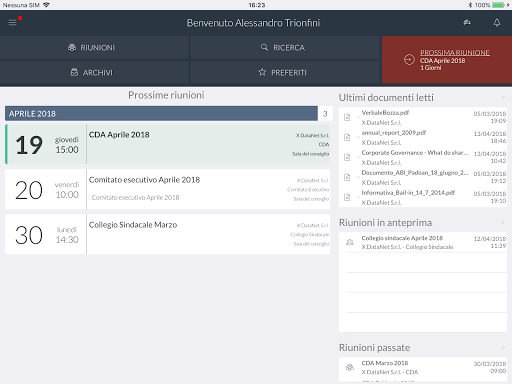Tap the document icon beside Corporate Governance
Screen dimensions: 512x384
347,157
